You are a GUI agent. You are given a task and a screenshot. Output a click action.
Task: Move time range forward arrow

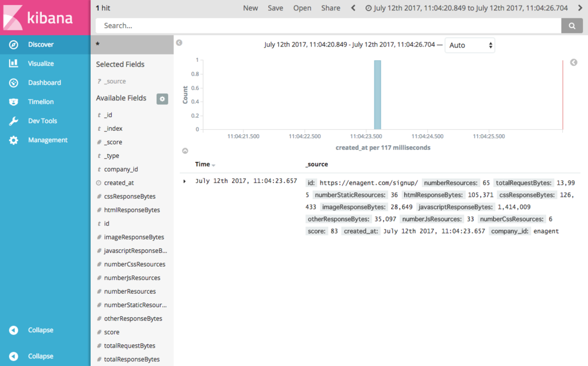[x=580, y=8]
